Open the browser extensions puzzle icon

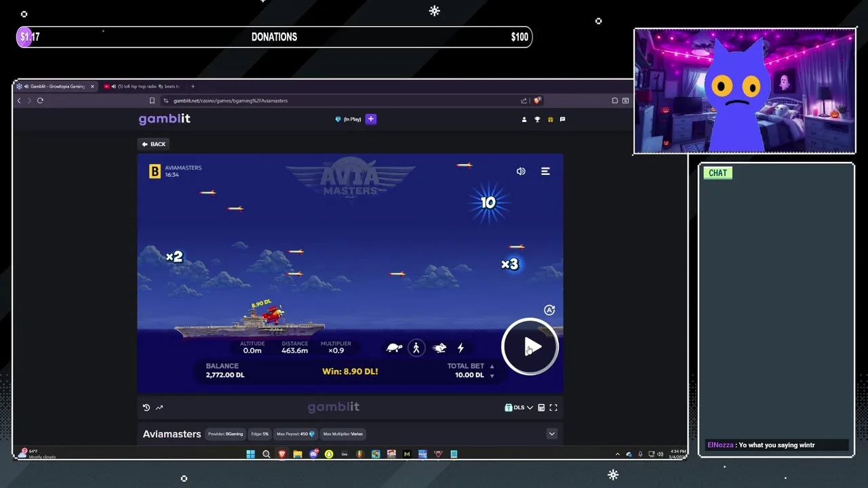(614, 100)
